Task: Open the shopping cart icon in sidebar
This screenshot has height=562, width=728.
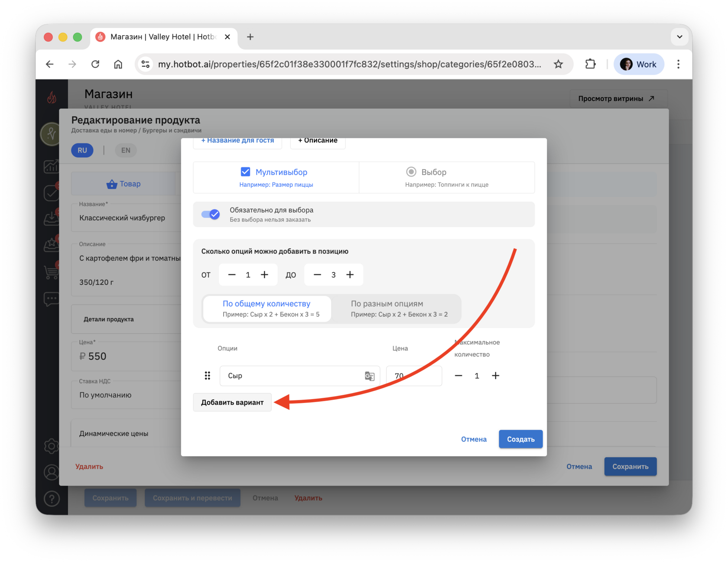Action: (x=52, y=272)
